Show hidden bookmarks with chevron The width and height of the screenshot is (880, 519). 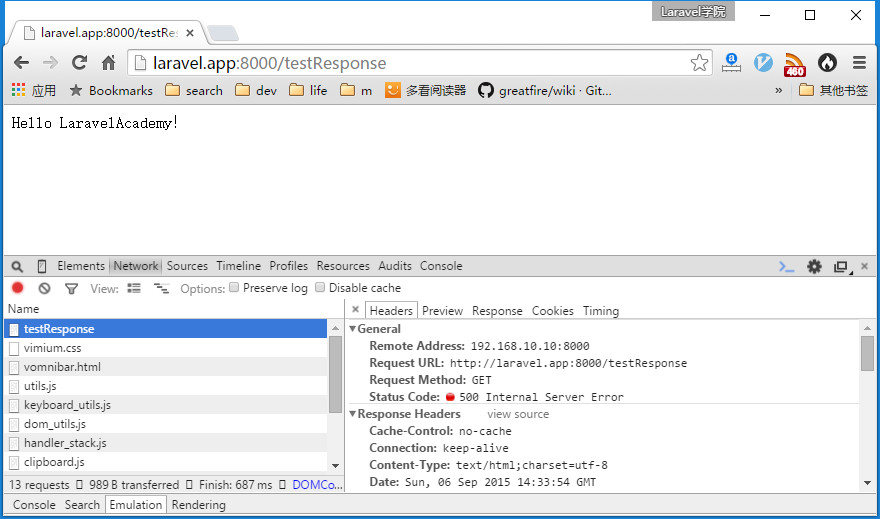(778, 90)
